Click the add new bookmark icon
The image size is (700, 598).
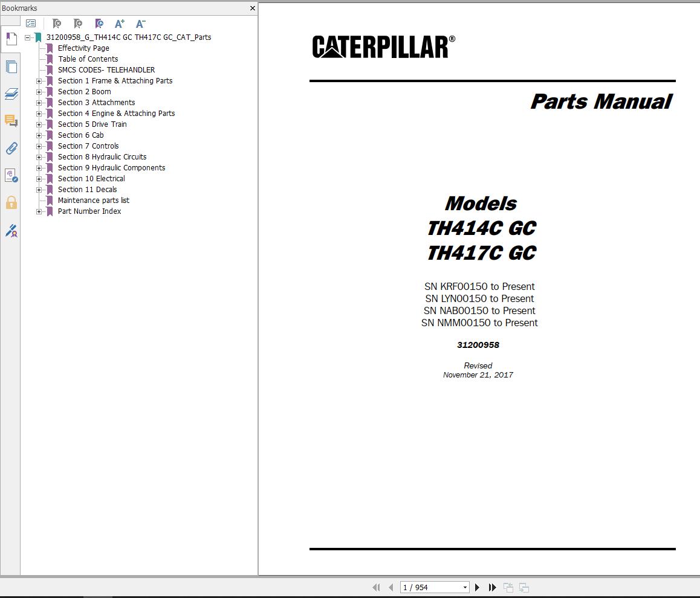pyautogui.click(x=78, y=23)
